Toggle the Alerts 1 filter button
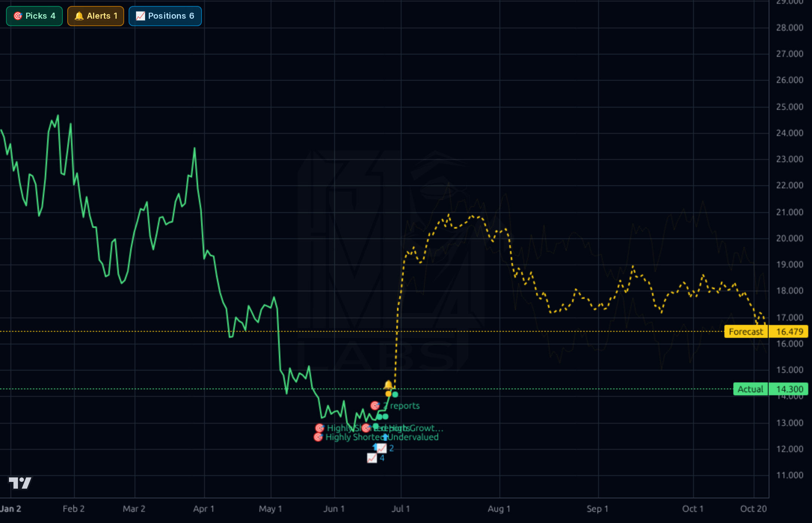 96,16
